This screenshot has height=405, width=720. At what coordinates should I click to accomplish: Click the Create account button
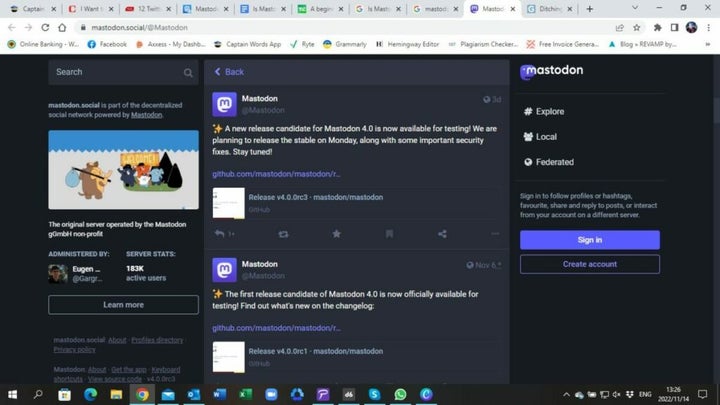[589, 264]
